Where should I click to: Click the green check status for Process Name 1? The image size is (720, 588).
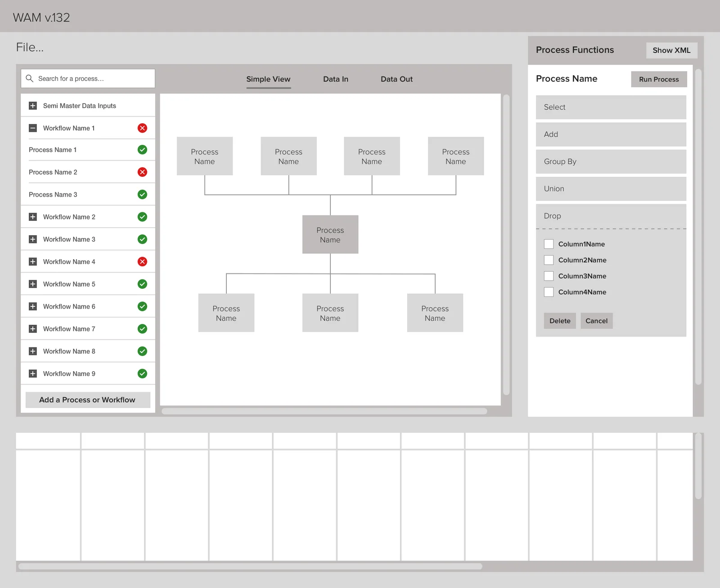click(142, 150)
